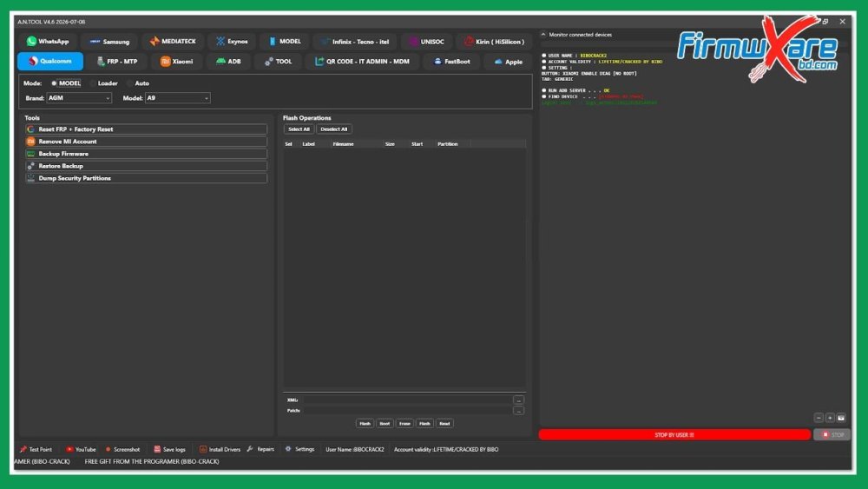Viewport: 868px width, 489px height.
Task: Collapse the Monitor connected devices panel
Action: tap(543, 35)
